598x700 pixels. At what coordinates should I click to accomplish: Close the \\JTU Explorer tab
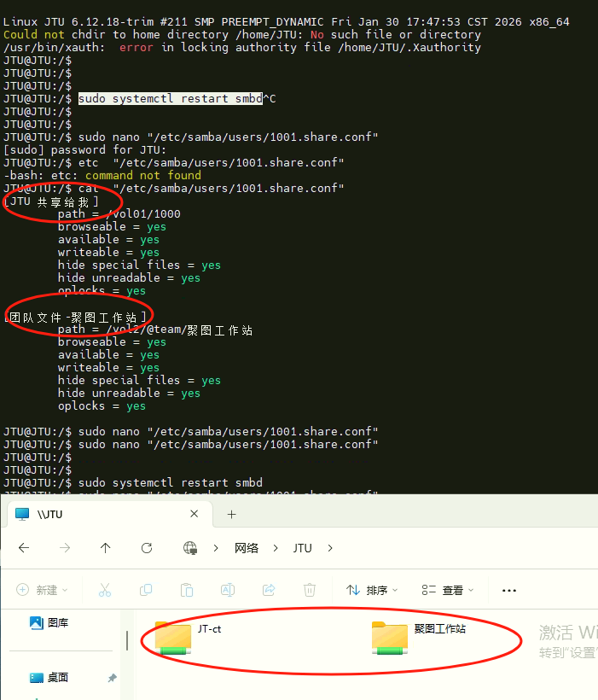click(194, 514)
